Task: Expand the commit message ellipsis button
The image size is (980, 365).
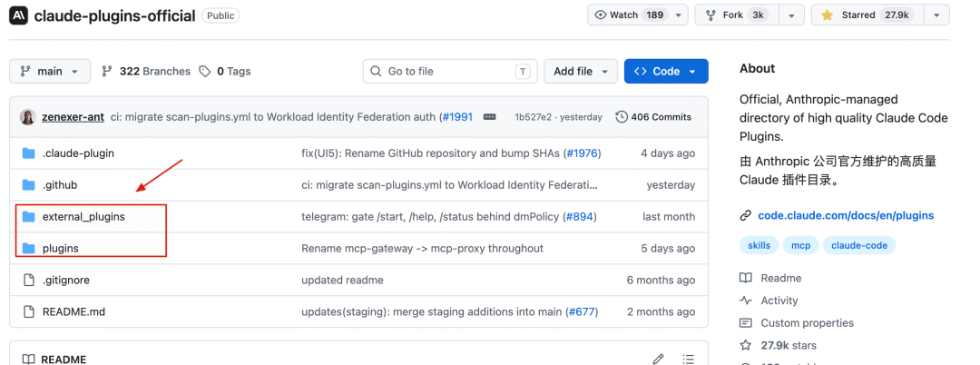Action: pyautogui.click(x=490, y=117)
